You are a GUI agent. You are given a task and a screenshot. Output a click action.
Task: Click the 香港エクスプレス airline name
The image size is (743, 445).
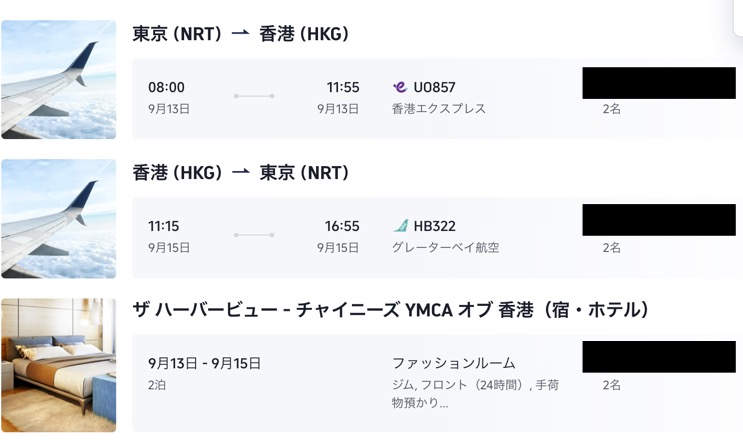[439, 108]
